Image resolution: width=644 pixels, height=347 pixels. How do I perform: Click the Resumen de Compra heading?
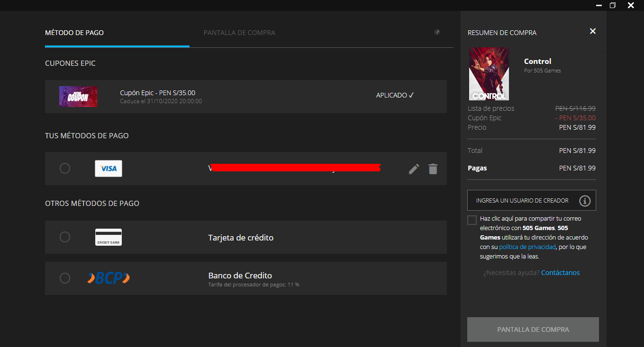click(x=502, y=33)
